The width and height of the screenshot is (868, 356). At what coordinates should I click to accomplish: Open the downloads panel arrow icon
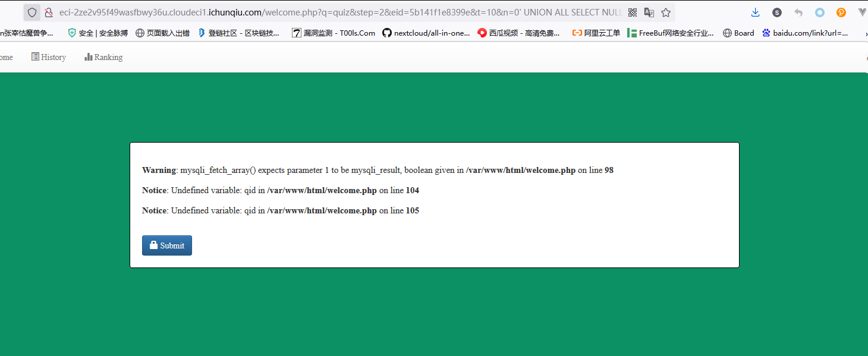(x=755, y=12)
